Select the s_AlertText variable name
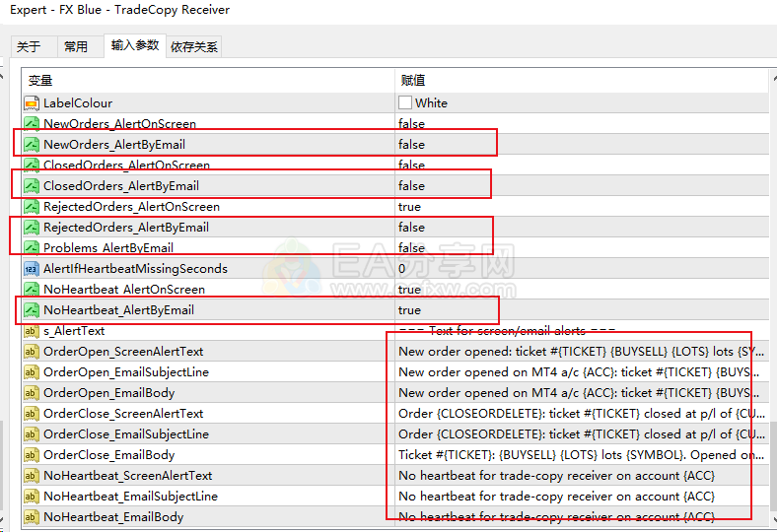This screenshot has height=532, width=777. [x=74, y=331]
